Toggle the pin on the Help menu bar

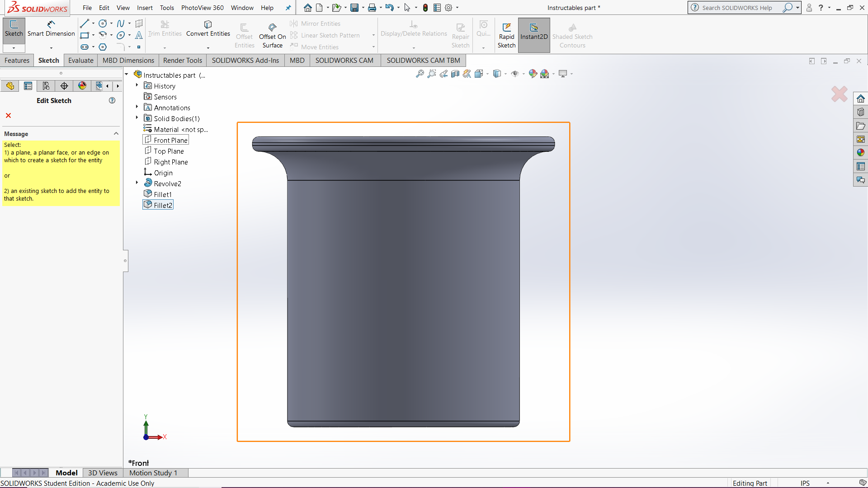click(x=288, y=8)
